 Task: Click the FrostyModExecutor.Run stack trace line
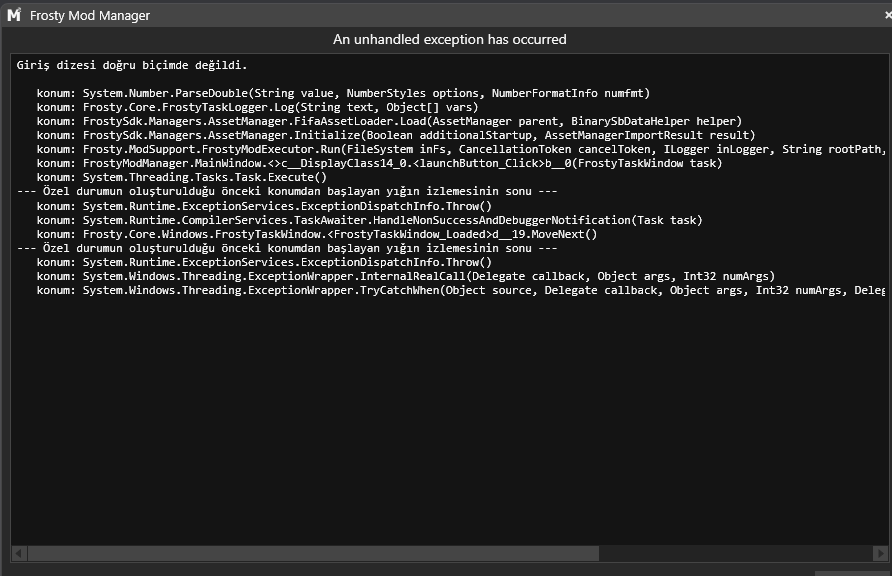461,150
